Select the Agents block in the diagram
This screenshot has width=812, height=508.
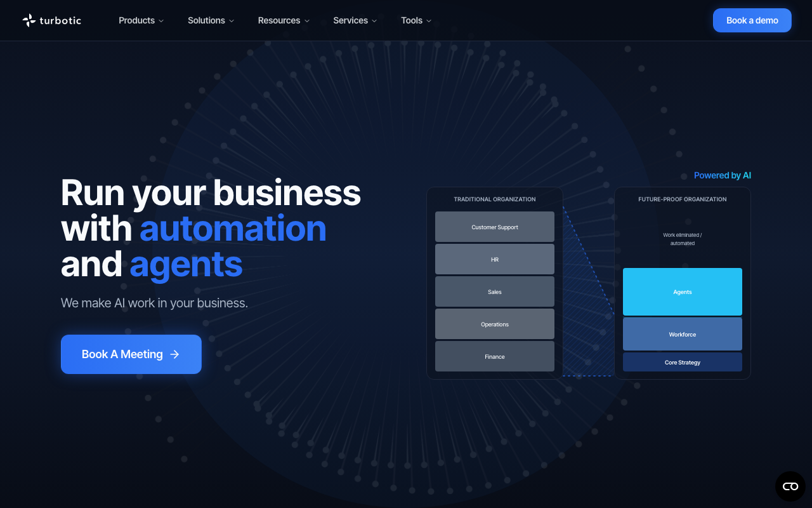point(682,291)
